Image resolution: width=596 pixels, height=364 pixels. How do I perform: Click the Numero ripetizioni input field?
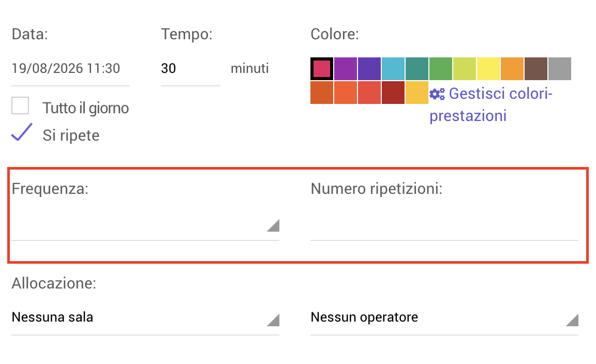pyautogui.click(x=444, y=226)
